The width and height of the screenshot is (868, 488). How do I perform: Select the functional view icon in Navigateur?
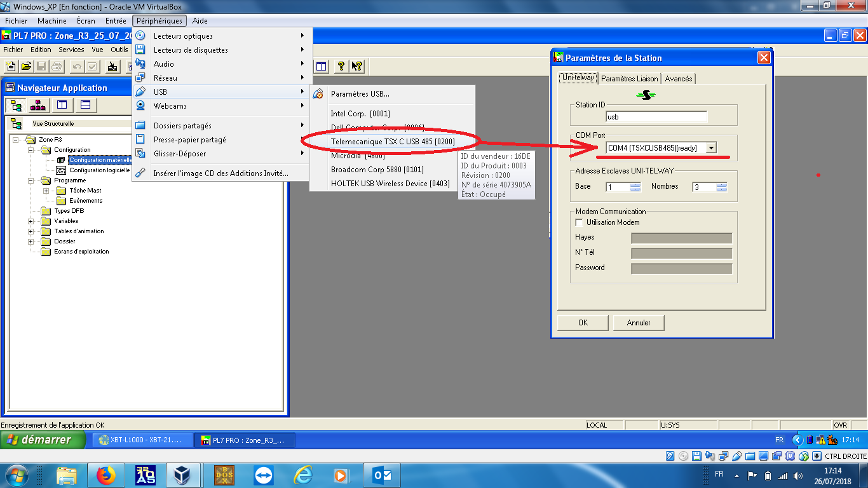[x=39, y=105]
